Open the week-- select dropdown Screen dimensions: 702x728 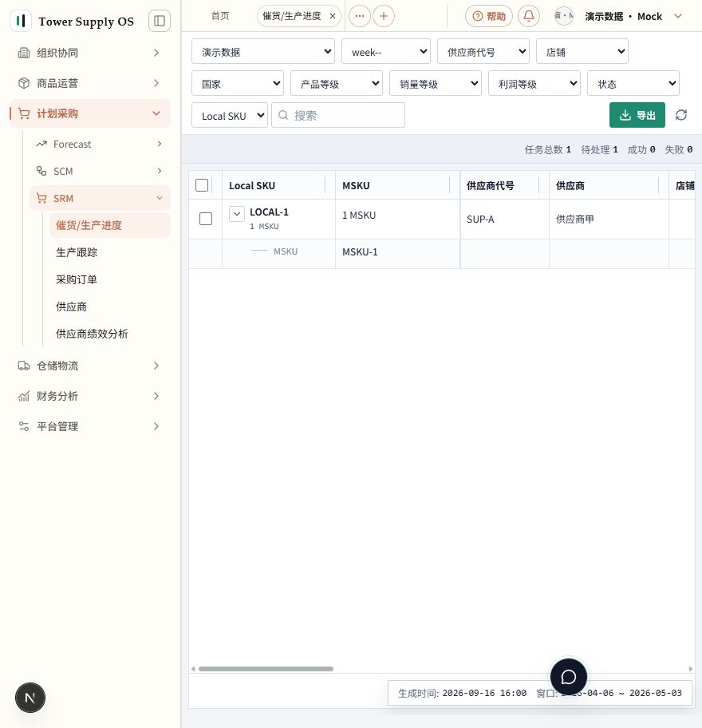pyautogui.click(x=386, y=52)
